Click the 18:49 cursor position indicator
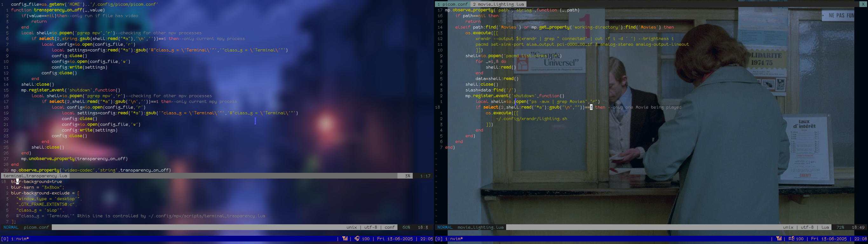This screenshot has height=244, width=868. tap(858, 227)
